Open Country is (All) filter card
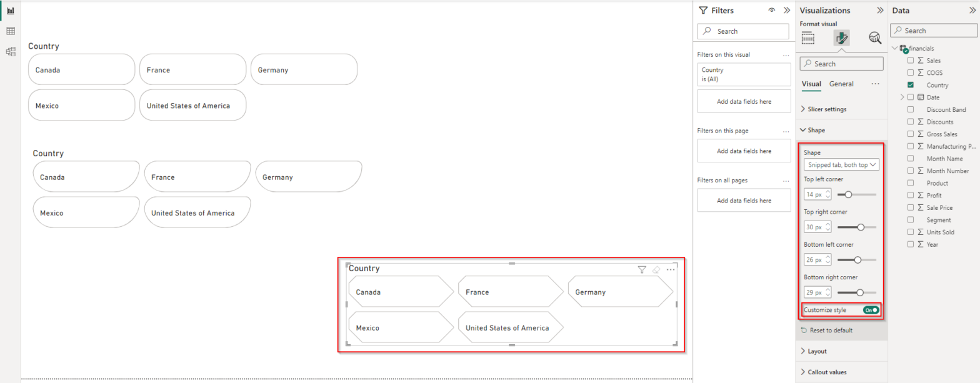Image resolution: width=980 pixels, height=383 pixels. coord(744,74)
